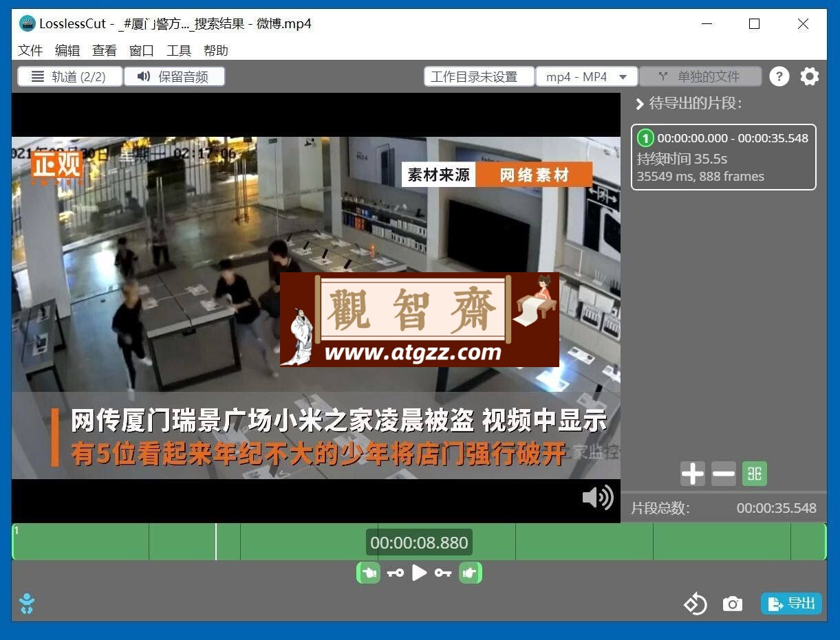The image size is (840, 640).
Task: Click the timeline playhead marker
Action: pos(216,542)
